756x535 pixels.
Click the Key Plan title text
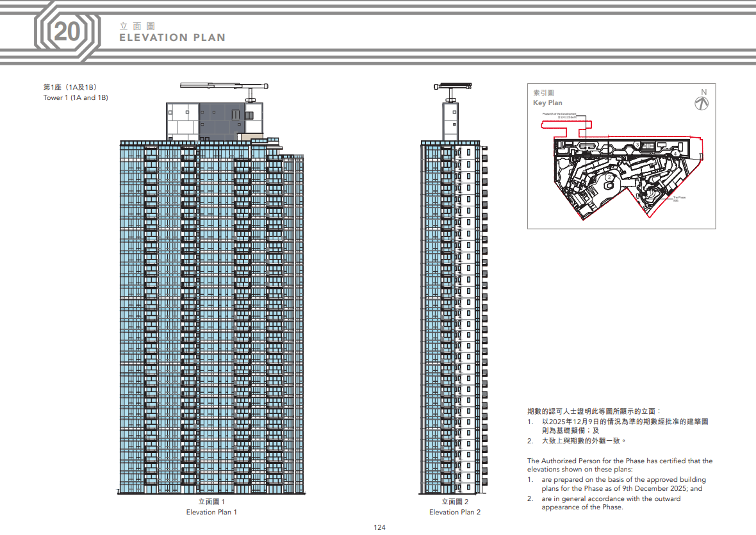tap(547, 103)
